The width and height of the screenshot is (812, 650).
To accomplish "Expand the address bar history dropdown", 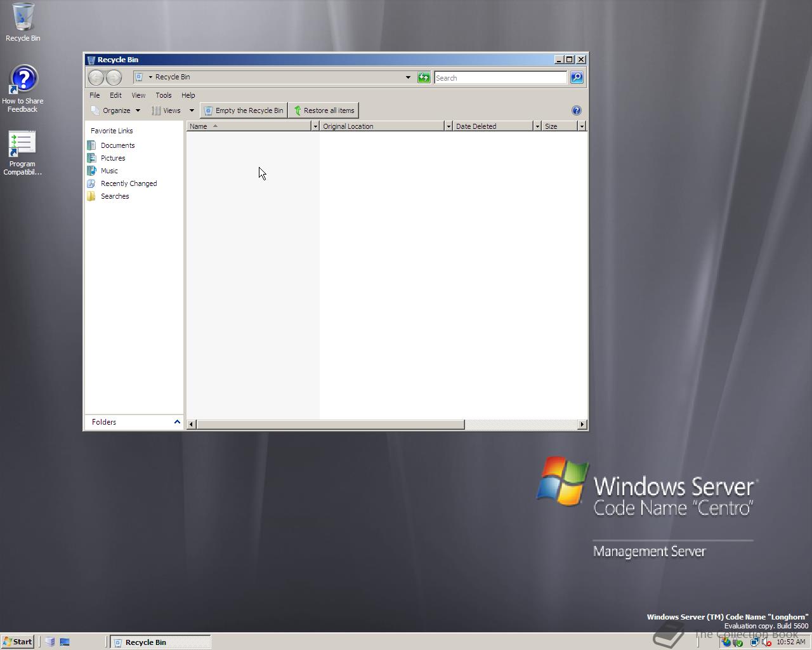I will coord(408,77).
